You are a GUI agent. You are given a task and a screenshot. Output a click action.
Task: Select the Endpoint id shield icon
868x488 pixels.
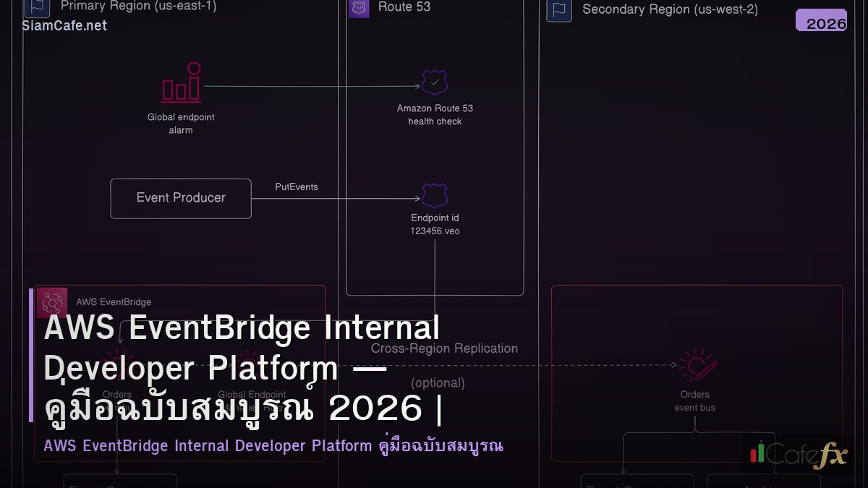(x=434, y=195)
